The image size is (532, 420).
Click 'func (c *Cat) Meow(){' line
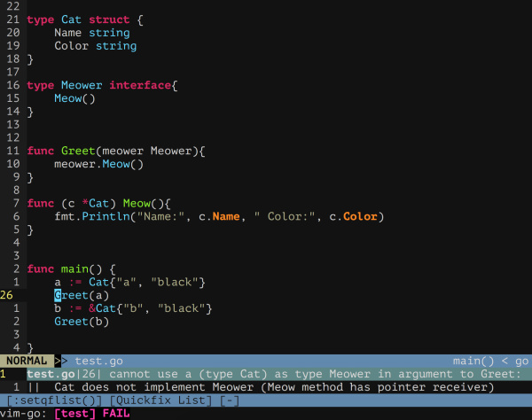click(x=98, y=204)
